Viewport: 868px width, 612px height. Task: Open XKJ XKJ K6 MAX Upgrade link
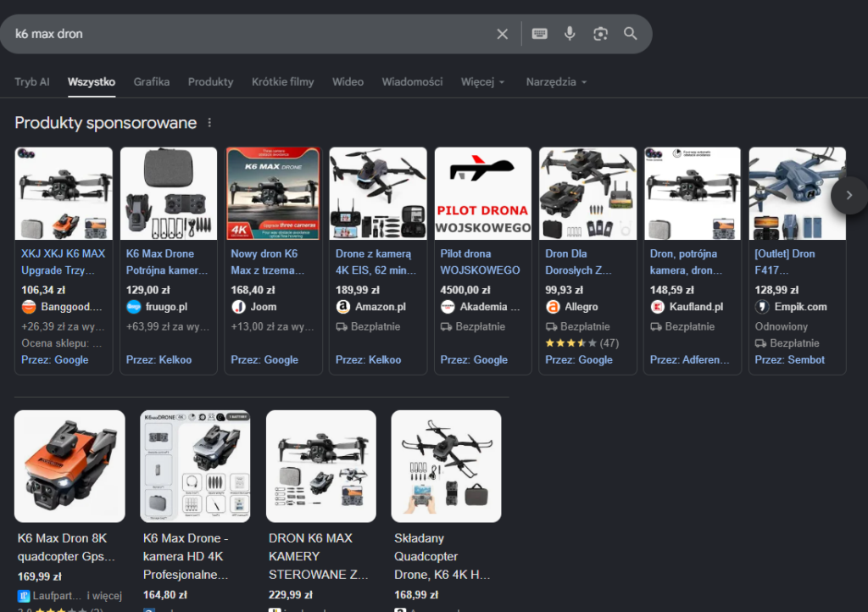tap(64, 262)
